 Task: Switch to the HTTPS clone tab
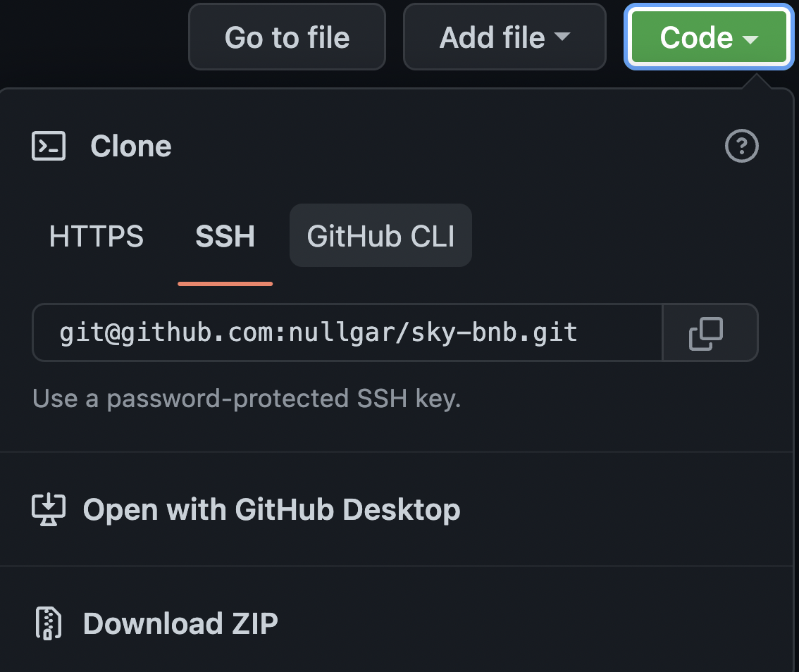(96, 236)
